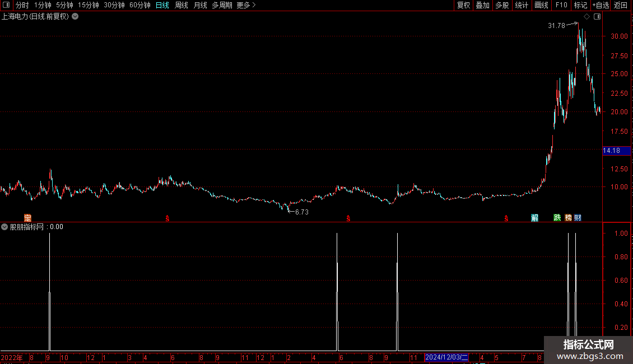Click the red $ marker near April 2023
This screenshot has height=364, width=633.
pos(167,218)
